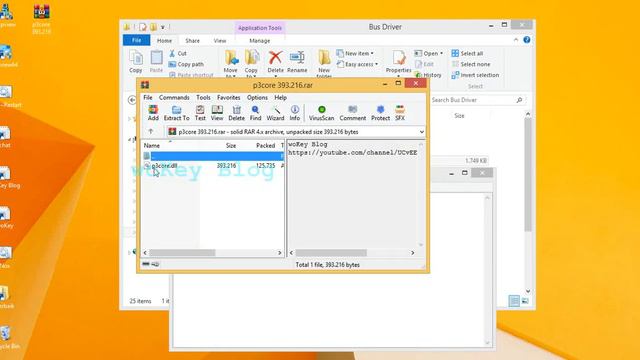This screenshot has width=640, height=360.
Task: Click the Test archive icon
Action: pyautogui.click(x=200, y=113)
